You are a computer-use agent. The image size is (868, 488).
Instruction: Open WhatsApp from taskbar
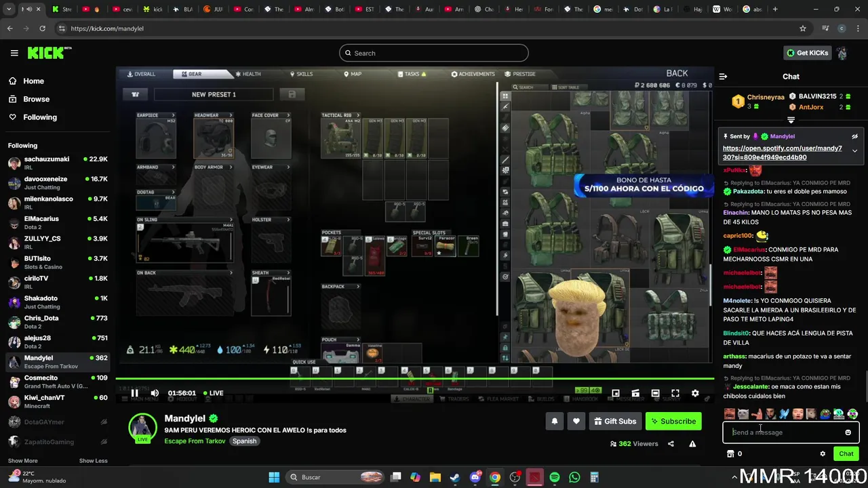(x=574, y=477)
